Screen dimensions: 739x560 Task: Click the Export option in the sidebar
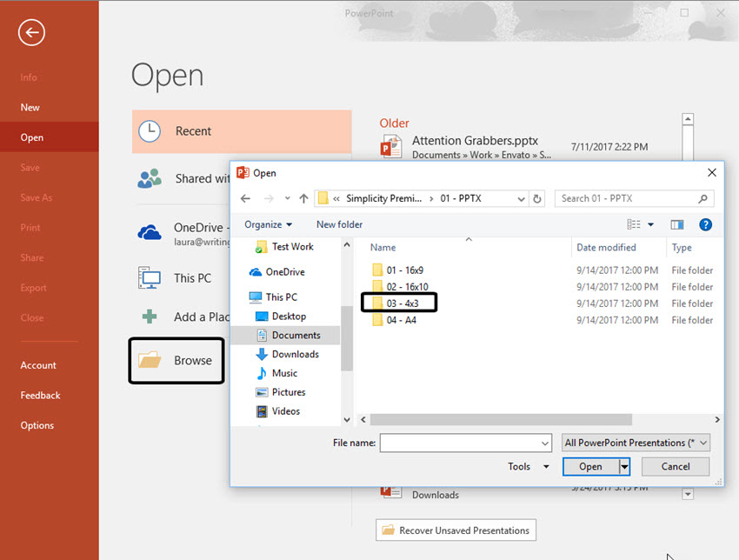pos(33,287)
